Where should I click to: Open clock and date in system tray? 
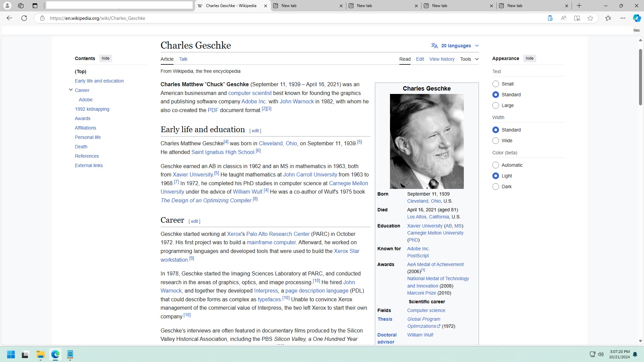pyautogui.click(x=619, y=354)
